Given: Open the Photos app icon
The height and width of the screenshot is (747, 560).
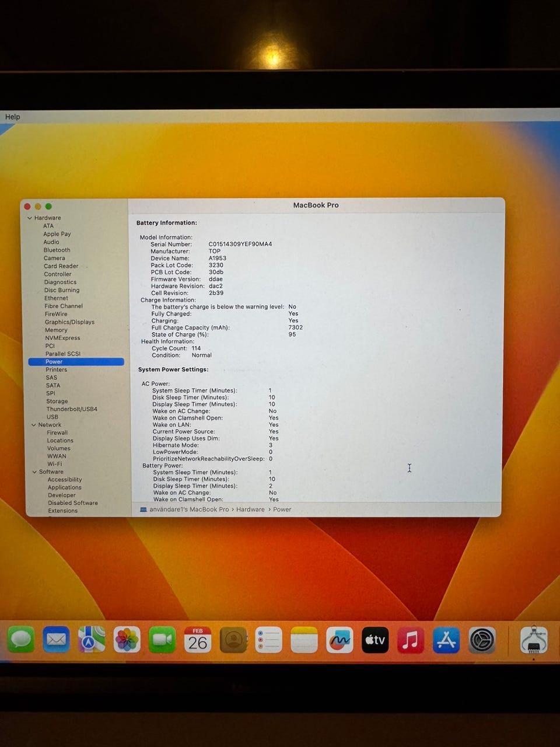Looking at the screenshot, I should click(x=127, y=640).
